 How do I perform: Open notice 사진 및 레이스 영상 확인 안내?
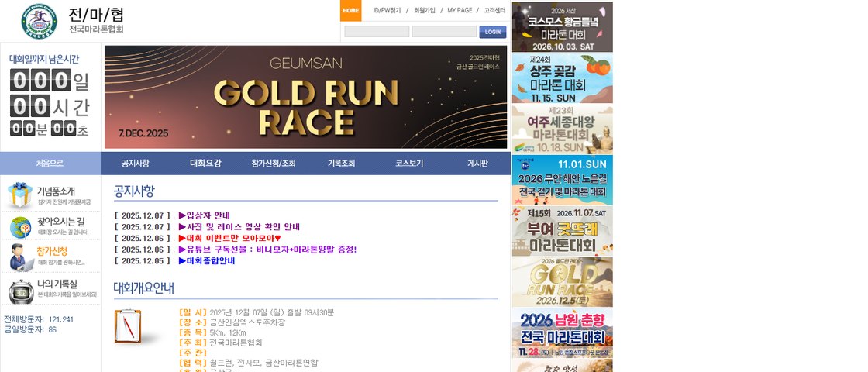(239, 227)
